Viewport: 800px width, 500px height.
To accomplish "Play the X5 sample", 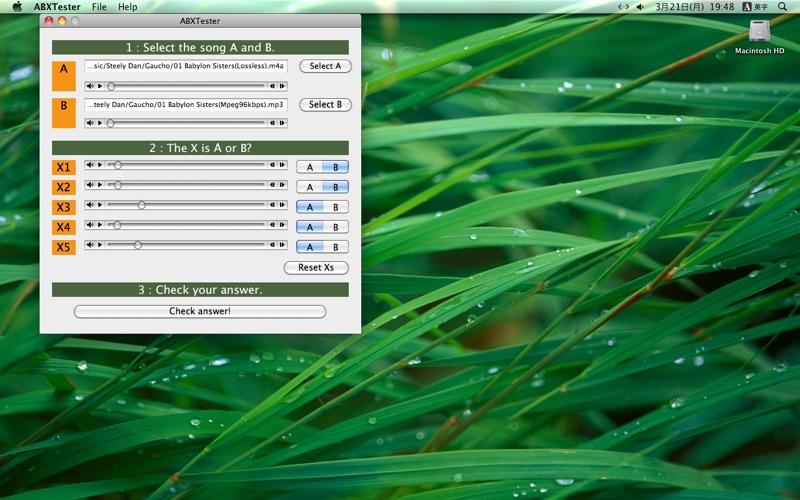I will click(100, 245).
